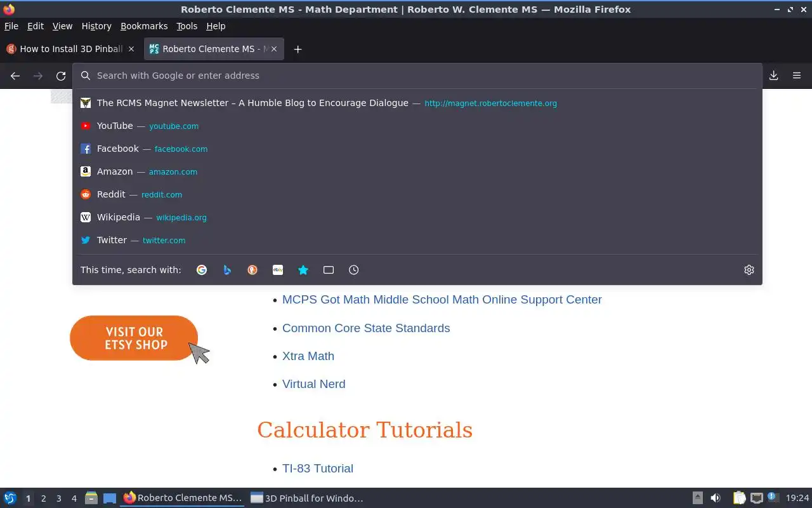Close the Roberto Clemente MS tab
Image resolution: width=812 pixels, height=508 pixels.
(x=274, y=49)
